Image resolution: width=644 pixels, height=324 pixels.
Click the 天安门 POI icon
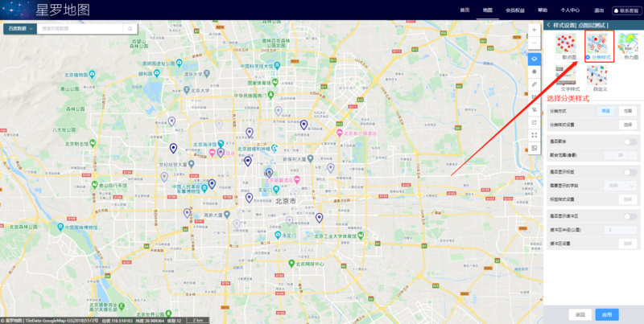(276, 190)
